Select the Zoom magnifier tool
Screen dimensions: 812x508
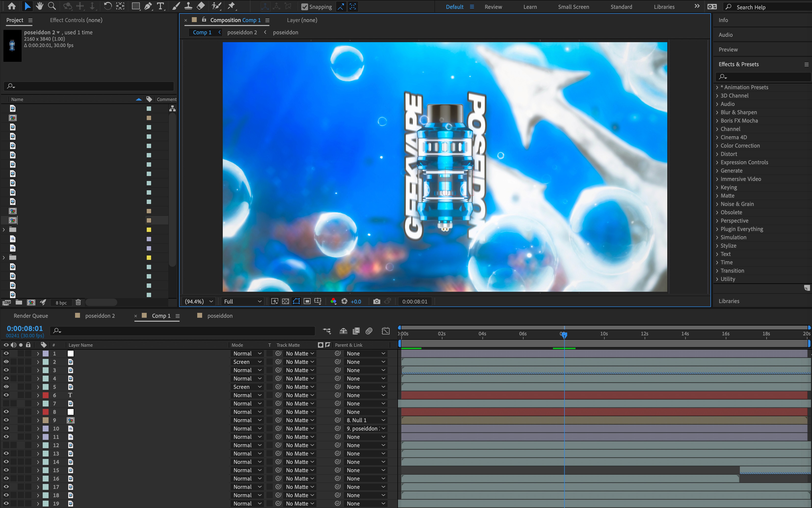click(x=52, y=6)
